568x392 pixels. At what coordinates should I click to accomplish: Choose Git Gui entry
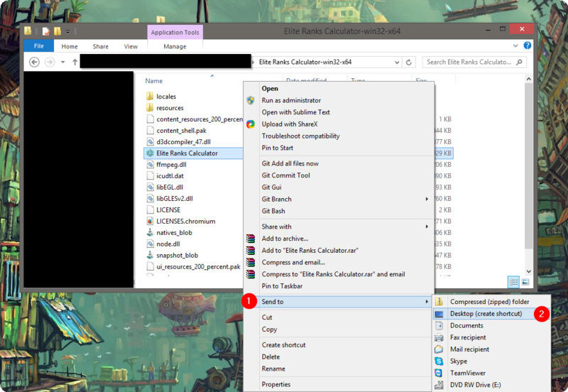coord(339,187)
